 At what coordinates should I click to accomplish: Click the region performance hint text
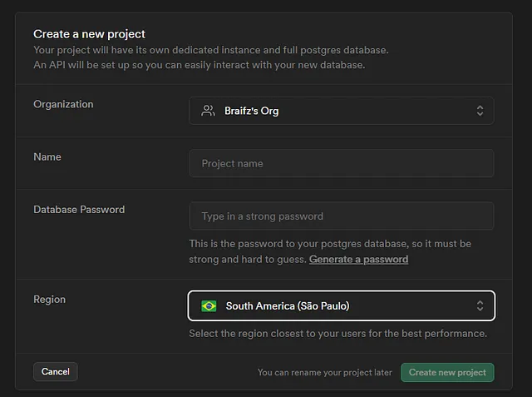pyautogui.click(x=337, y=334)
